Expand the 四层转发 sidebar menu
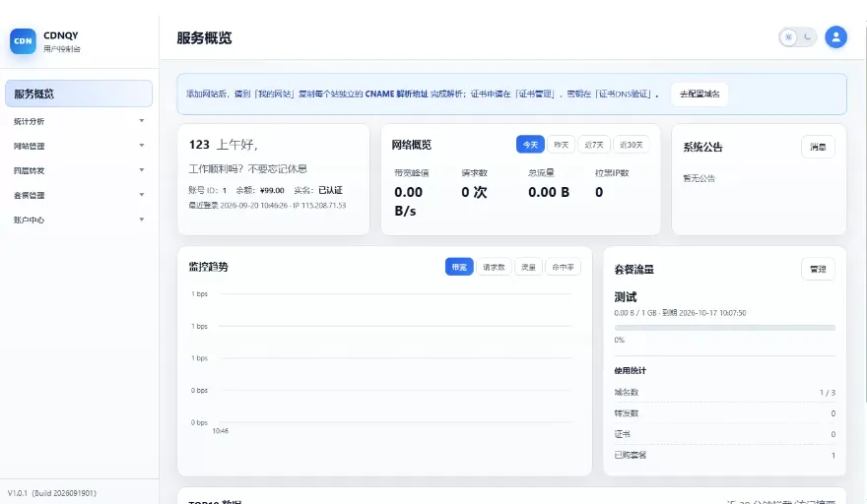Image resolution: width=867 pixels, height=504 pixels. tap(79, 170)
